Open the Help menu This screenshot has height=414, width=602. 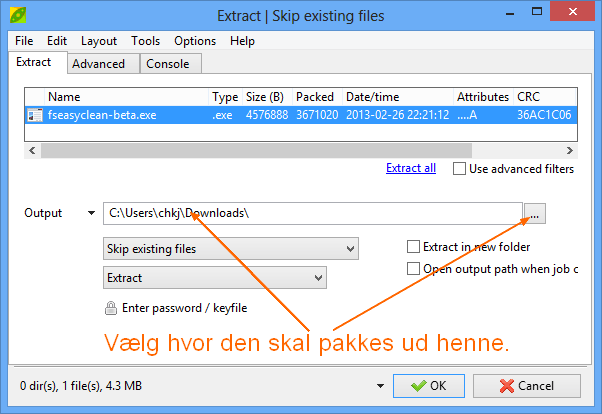point(242,41)
